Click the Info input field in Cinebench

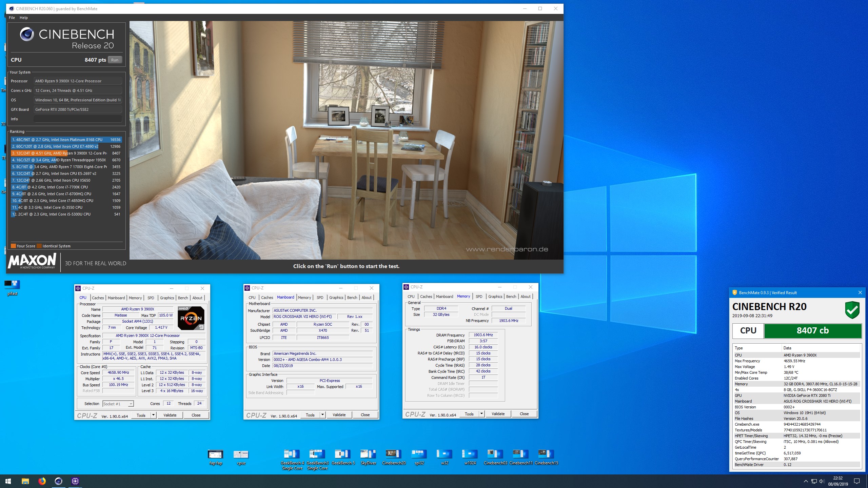(78, 119)
